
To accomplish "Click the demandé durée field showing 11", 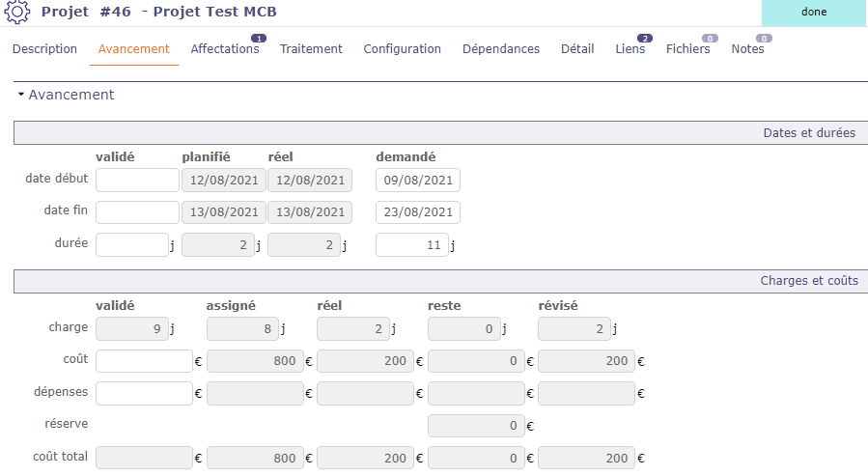I will coord(412,245).
